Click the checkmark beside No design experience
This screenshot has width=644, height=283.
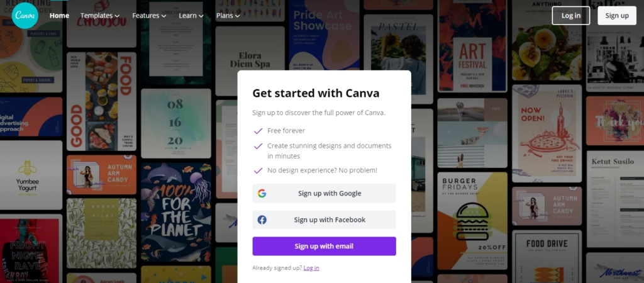pos(258,170)
